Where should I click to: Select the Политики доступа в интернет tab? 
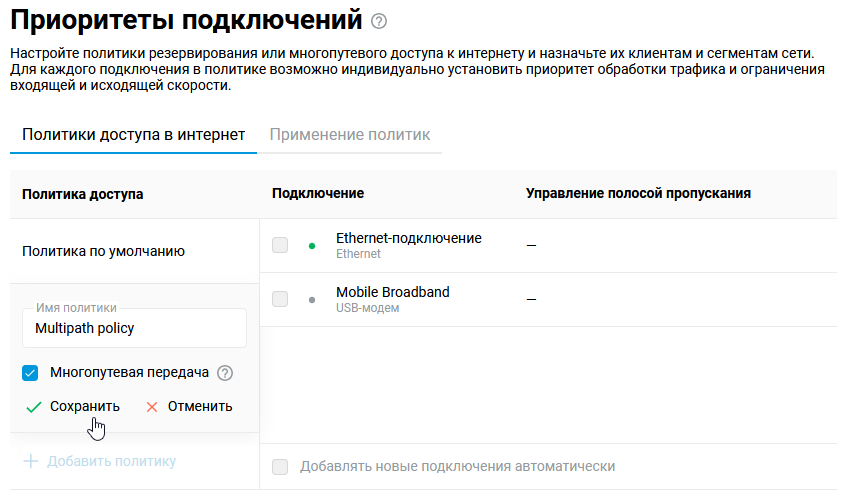(x=133, y=134)
